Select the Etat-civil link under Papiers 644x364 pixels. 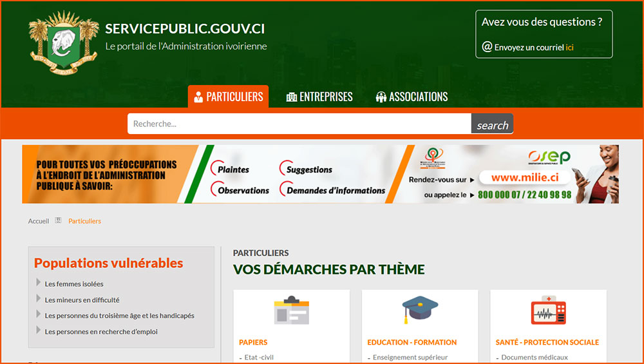pyautogui.click(x=259, y=358)
